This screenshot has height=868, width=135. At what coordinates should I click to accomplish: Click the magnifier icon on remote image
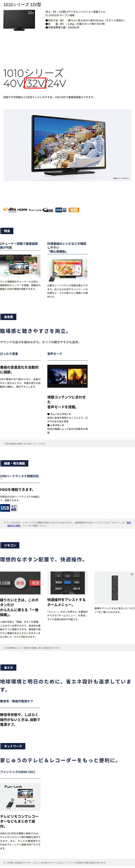132,574
